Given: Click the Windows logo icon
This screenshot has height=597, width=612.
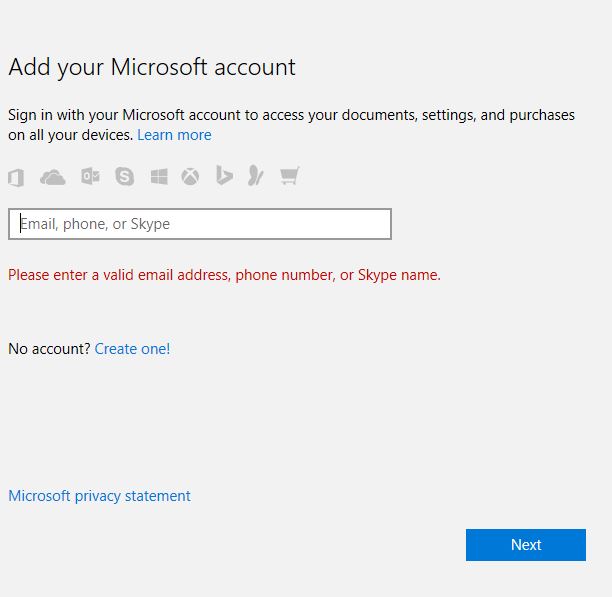Looking at the screenshot, I should 159,177.
